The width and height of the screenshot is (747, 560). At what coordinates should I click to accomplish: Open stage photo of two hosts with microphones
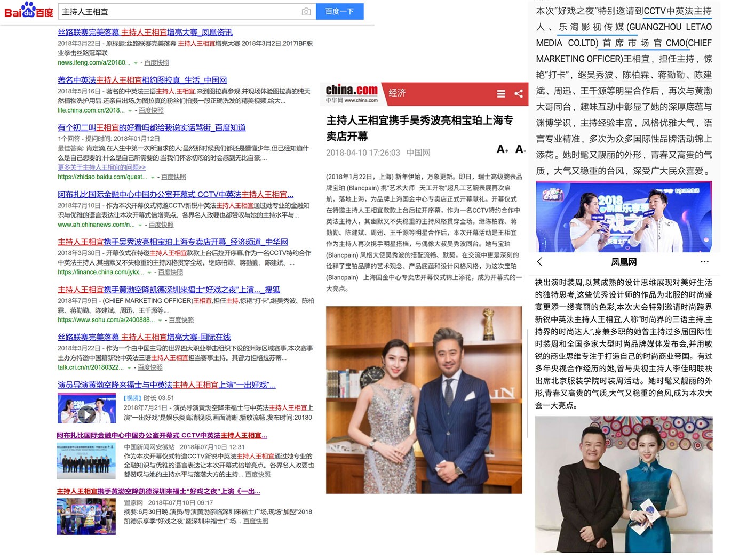[x=624, y=217]
